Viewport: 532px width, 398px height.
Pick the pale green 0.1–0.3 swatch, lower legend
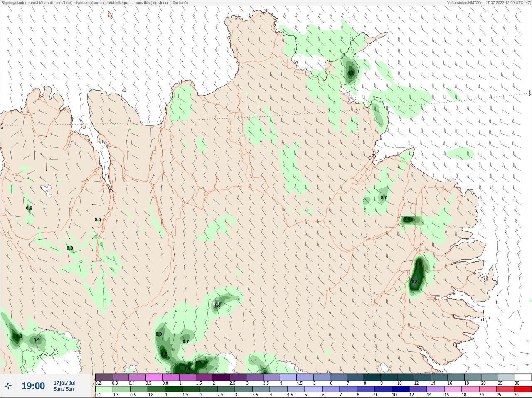tap(103, 389)
